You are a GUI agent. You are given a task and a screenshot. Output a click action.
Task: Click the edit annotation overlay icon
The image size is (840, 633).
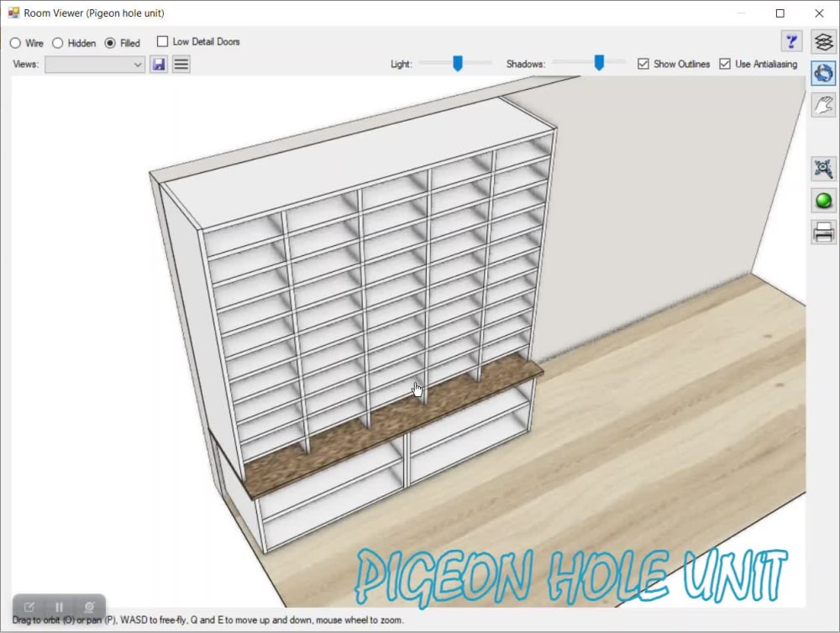coord(29,607)
